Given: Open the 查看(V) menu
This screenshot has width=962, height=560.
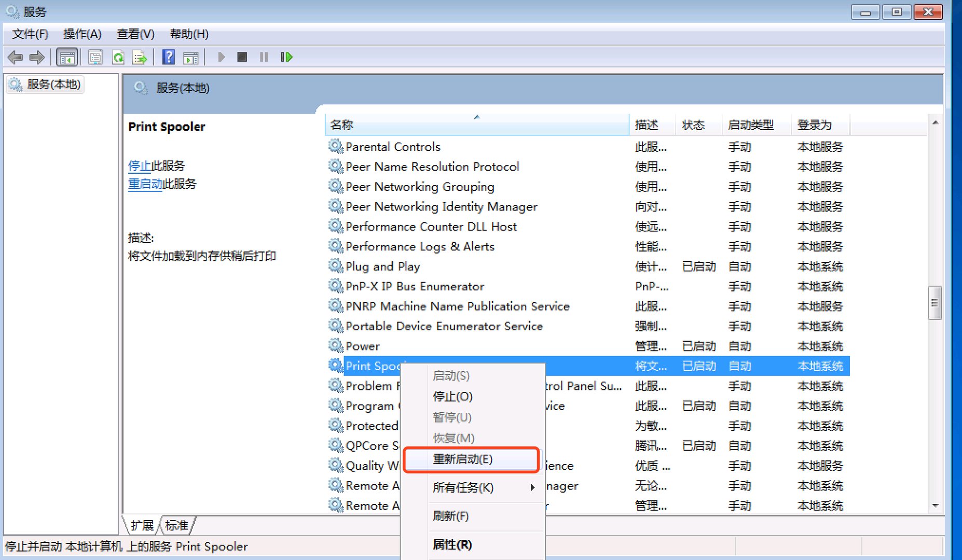Looking at the screenshot, I should pos(135,34).
